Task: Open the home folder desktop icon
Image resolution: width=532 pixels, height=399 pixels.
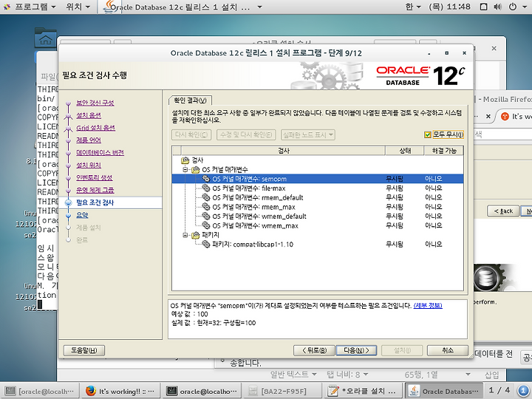Action: click(x=45, y=38)
